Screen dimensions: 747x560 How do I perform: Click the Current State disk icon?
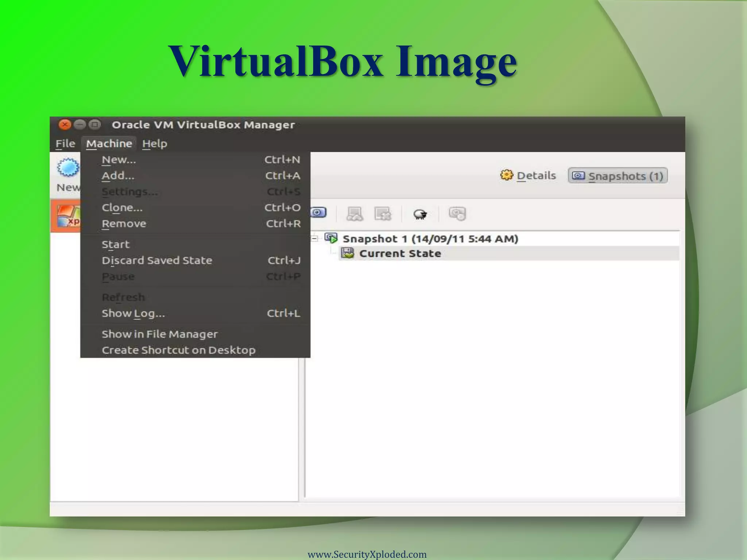(x=348, y=253)
